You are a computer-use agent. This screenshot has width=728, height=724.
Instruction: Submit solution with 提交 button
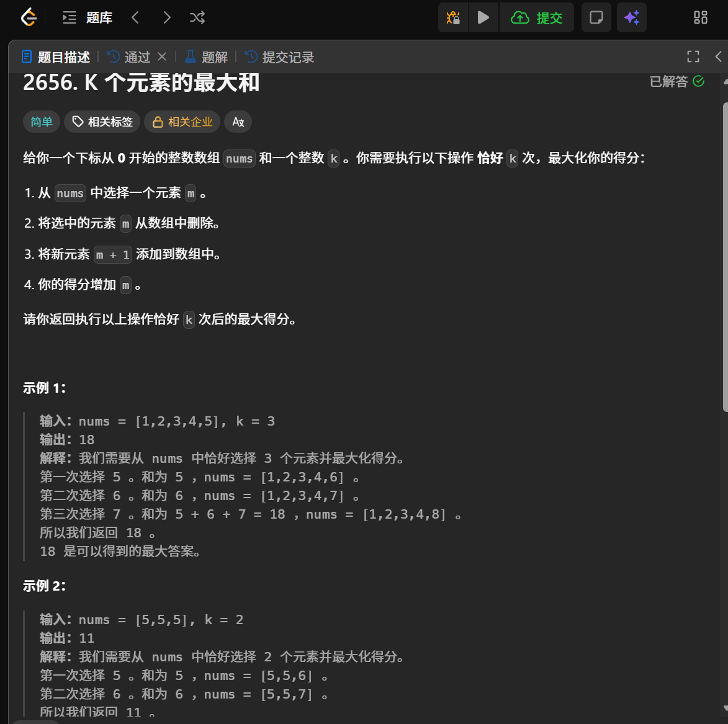(x=537, y=17)
